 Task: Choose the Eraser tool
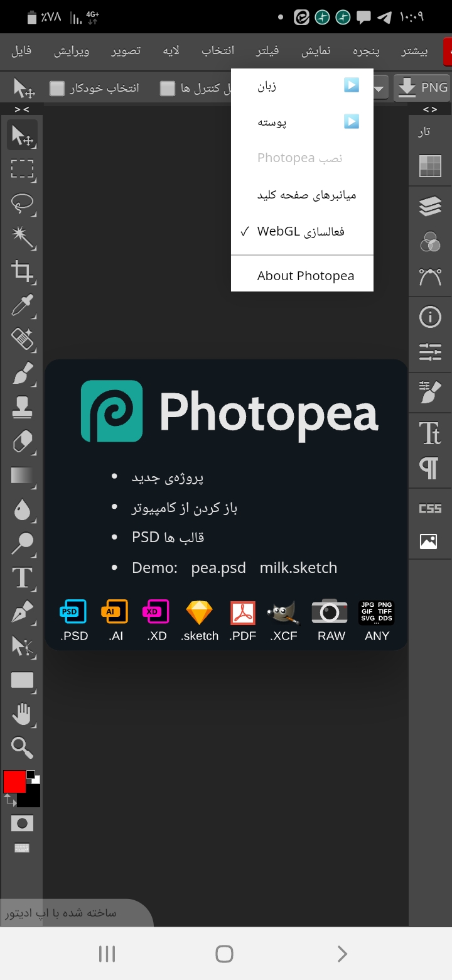(22, 442)
